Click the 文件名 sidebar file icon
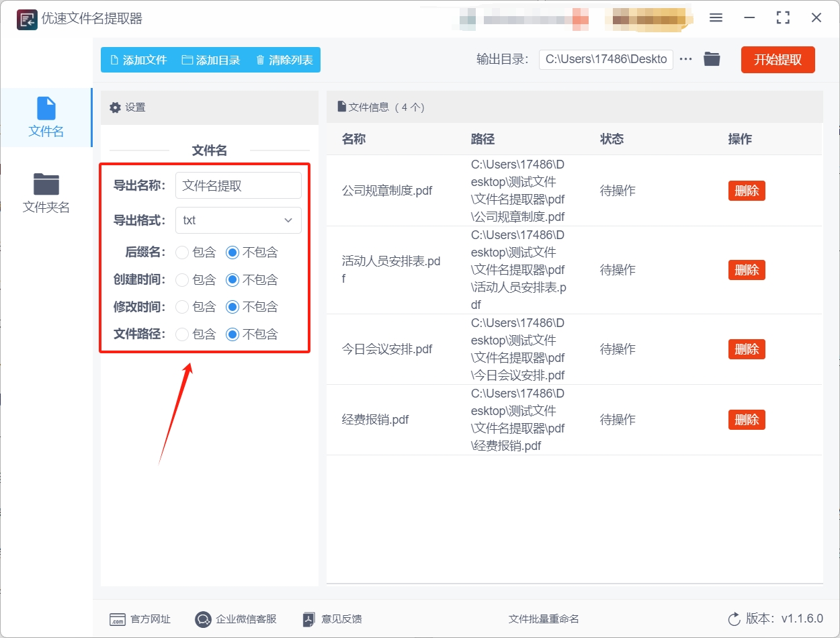The width and height of the screenshot is (840, 638). click(46, 108)
